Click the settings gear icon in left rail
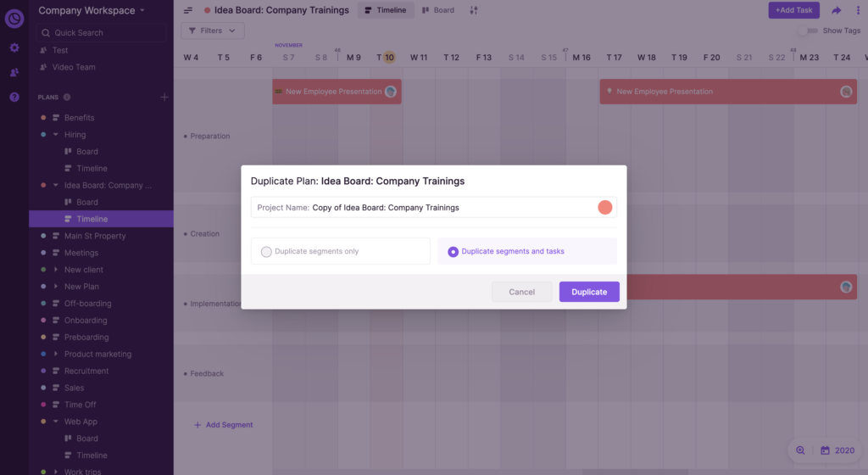868x475 pixels. [x=14, y=47]
